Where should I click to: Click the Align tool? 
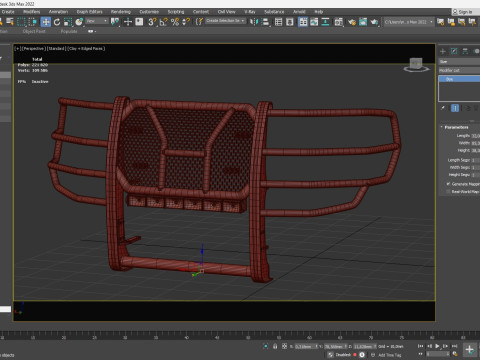click(265, 22)
